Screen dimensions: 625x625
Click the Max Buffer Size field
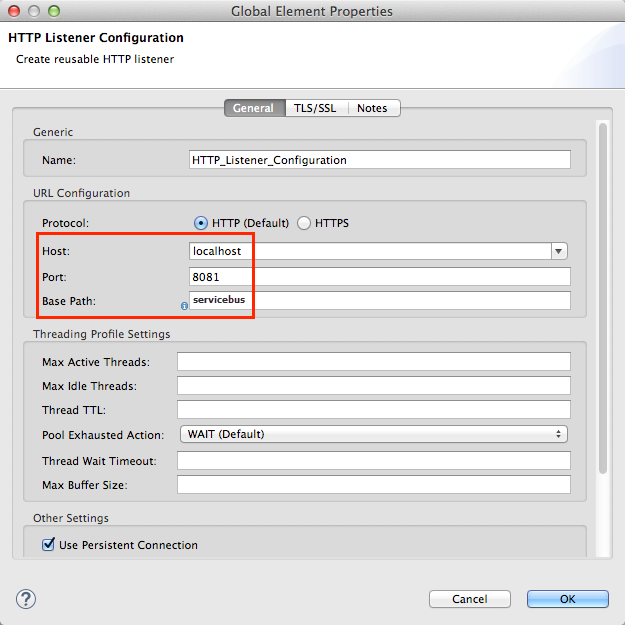coord(373,485)
